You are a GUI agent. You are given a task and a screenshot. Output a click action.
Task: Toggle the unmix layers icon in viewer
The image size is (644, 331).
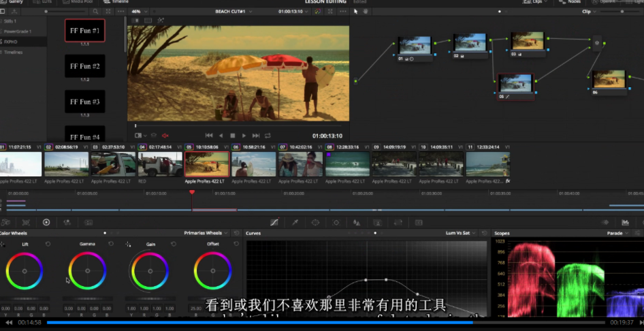[154, 136]
